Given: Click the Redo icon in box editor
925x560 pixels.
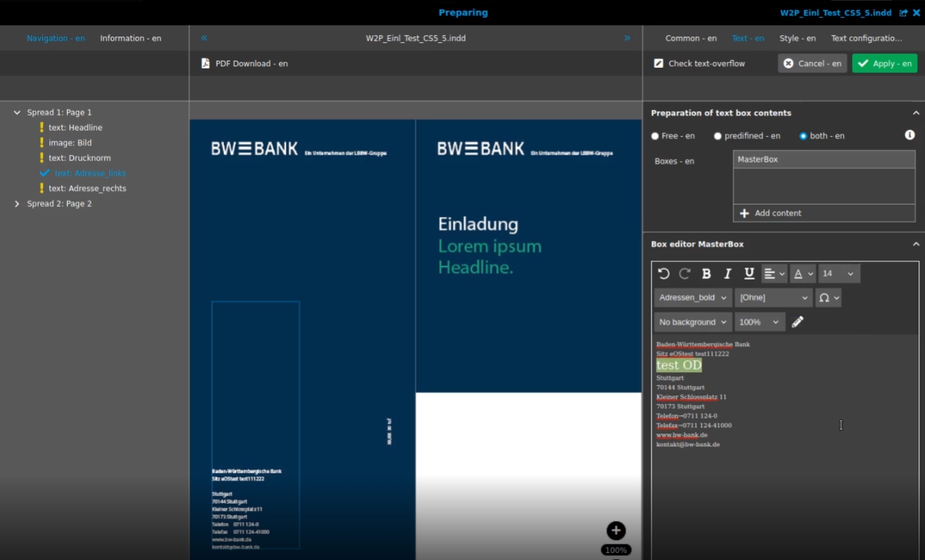Looking at the screenshot, I should (x=685, y=274).
